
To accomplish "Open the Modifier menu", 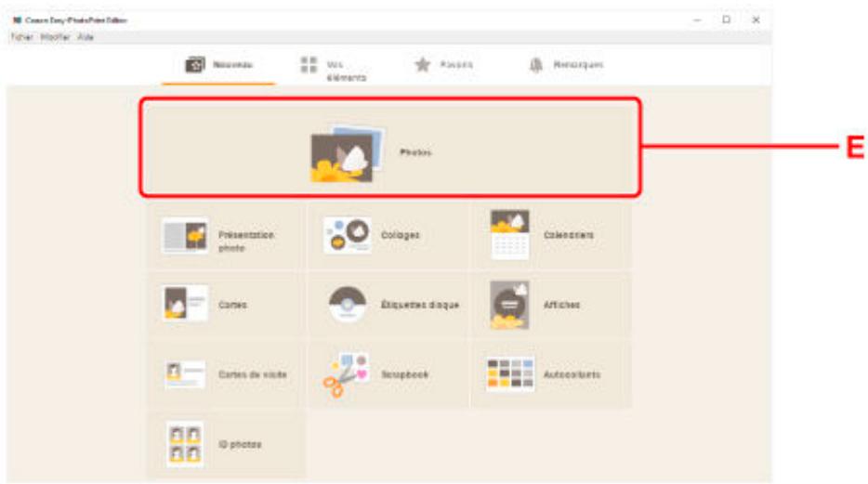I will click(55, 37).
